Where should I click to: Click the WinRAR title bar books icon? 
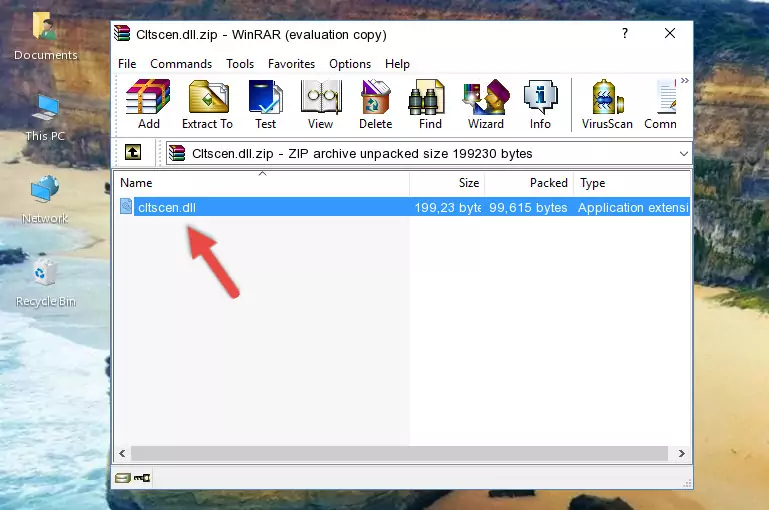[x=122, y=34]
